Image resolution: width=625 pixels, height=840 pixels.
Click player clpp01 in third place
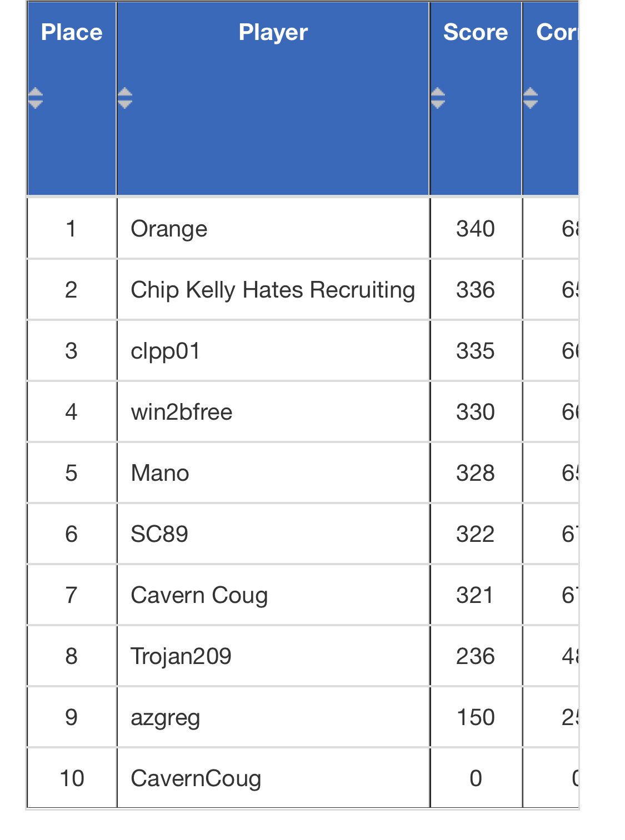coord(166,351)
